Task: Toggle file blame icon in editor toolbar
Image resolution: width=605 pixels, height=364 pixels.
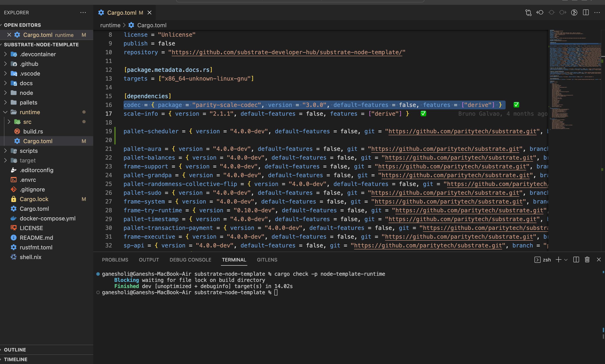Action: coord(574,13)
